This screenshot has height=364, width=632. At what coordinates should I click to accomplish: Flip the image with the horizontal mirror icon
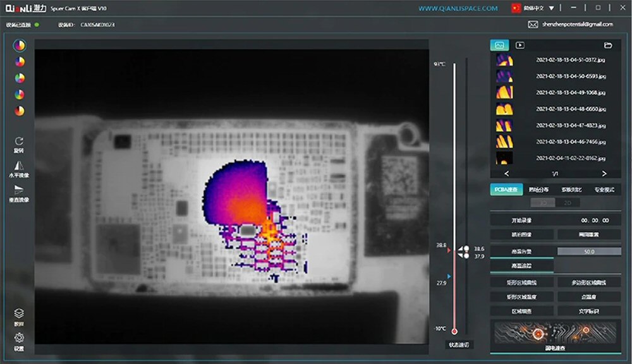click(19, 166)
